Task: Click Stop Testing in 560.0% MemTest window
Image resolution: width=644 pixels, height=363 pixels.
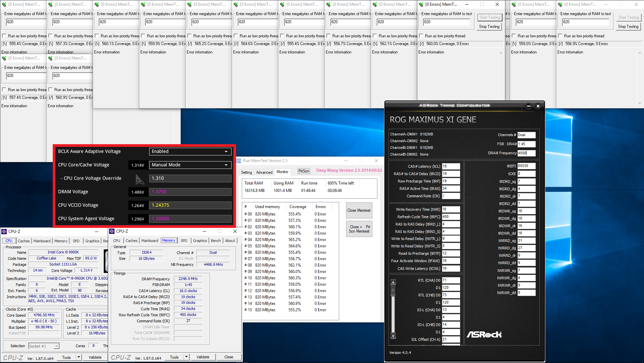Action: 489,27
